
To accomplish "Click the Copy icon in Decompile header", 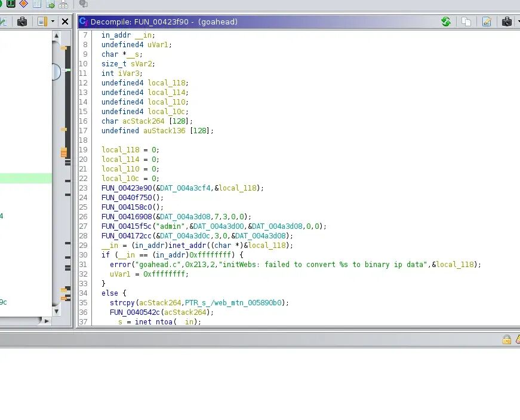I will [x=466, y=22].
